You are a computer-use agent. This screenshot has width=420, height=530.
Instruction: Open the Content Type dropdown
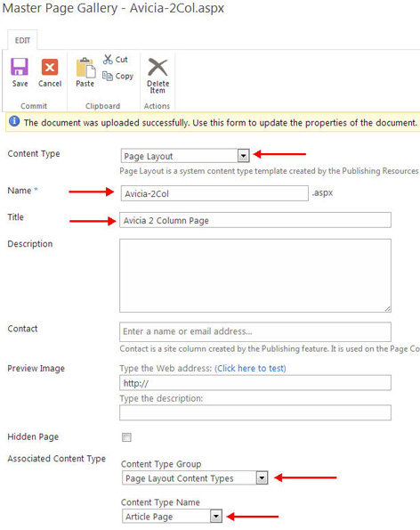coord(185,156)
